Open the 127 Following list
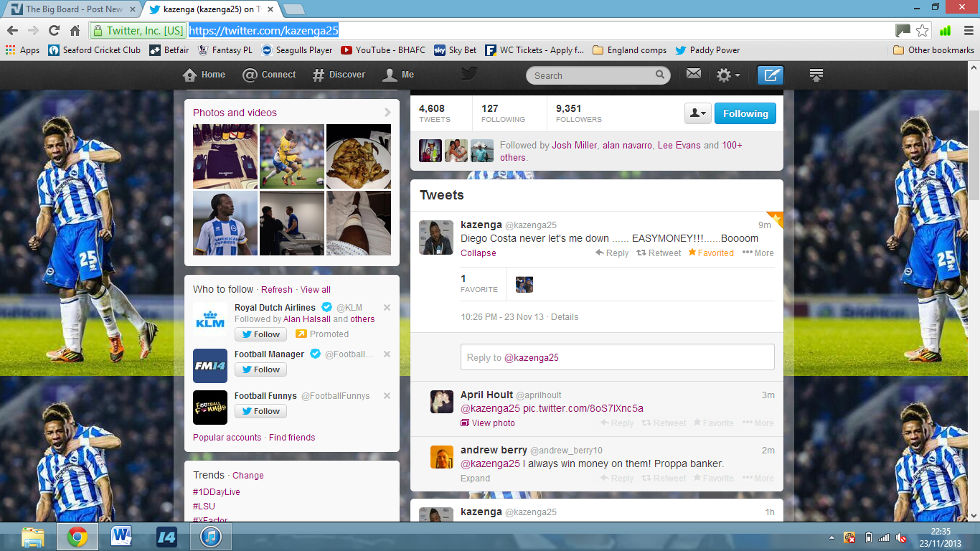The width and height of the screenshot is (980, 551). [x=503, y=113]
